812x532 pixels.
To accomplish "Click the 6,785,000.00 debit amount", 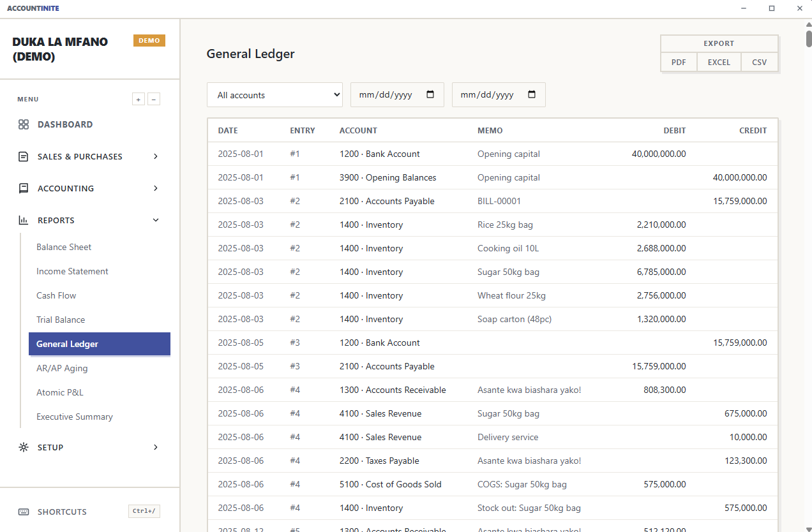I will point(661,272).
